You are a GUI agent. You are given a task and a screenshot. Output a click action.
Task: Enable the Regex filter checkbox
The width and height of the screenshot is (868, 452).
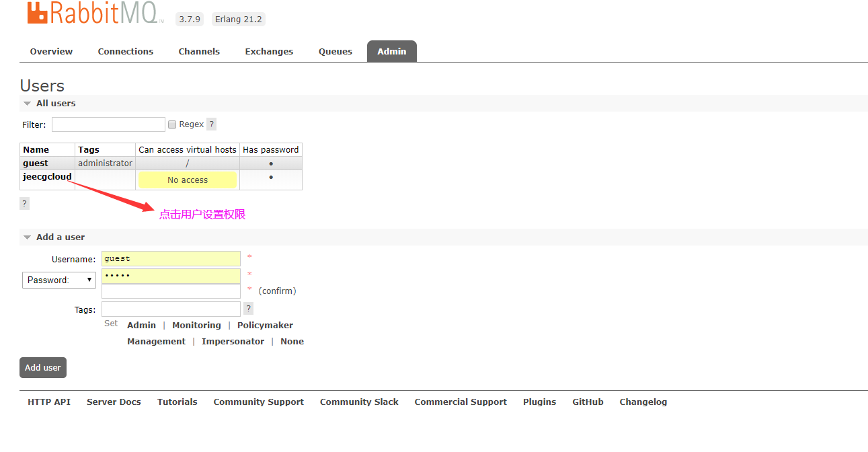point(172,124)
